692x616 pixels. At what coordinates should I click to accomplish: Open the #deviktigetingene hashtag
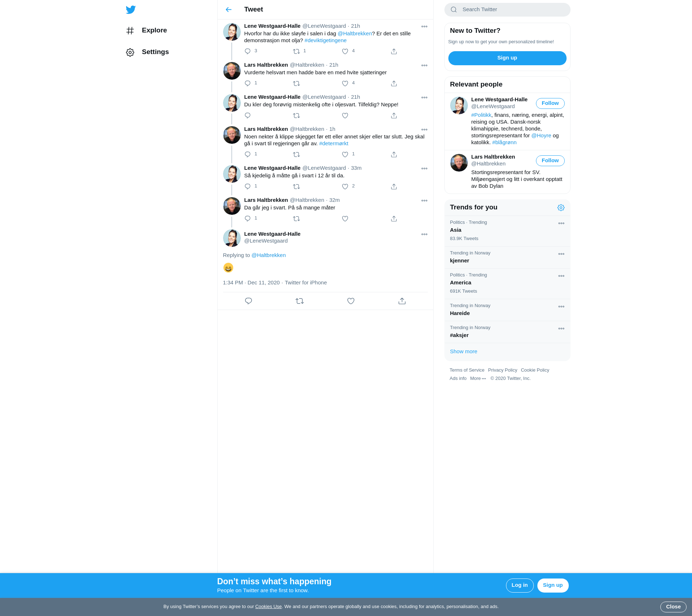(x=325, y=40)
